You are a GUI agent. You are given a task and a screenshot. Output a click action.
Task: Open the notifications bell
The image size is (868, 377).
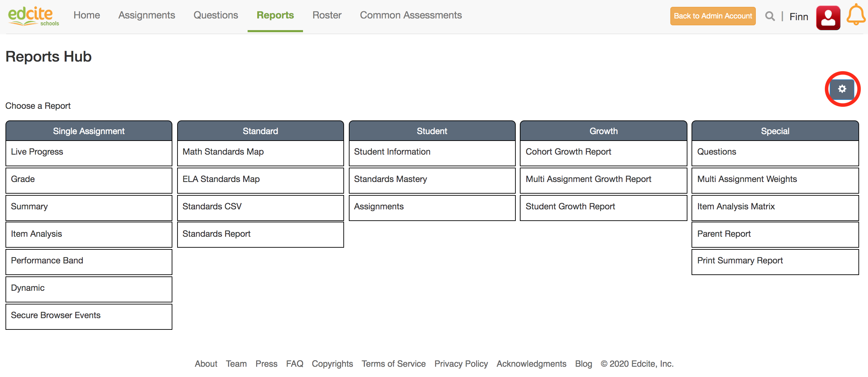[856, 15]
